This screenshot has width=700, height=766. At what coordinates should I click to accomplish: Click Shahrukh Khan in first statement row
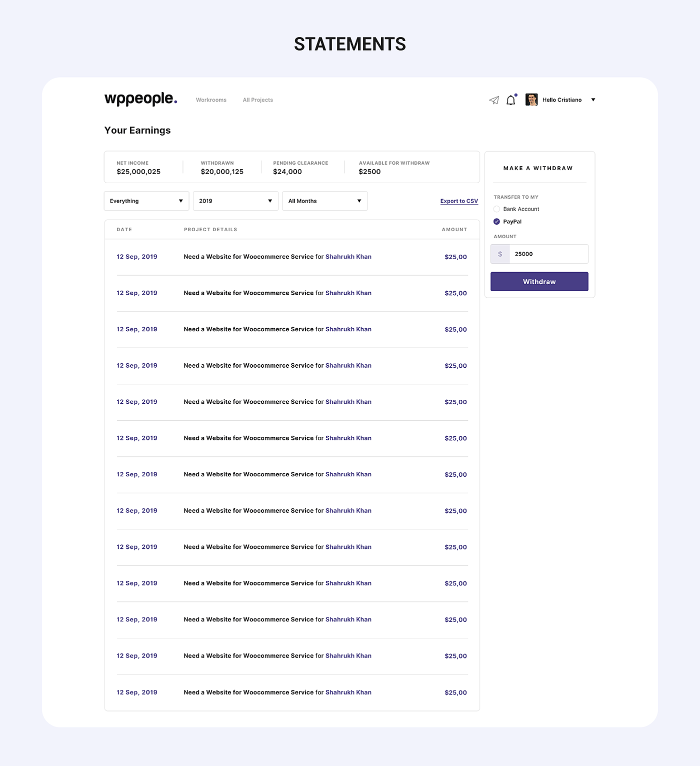tap(348, 257)
